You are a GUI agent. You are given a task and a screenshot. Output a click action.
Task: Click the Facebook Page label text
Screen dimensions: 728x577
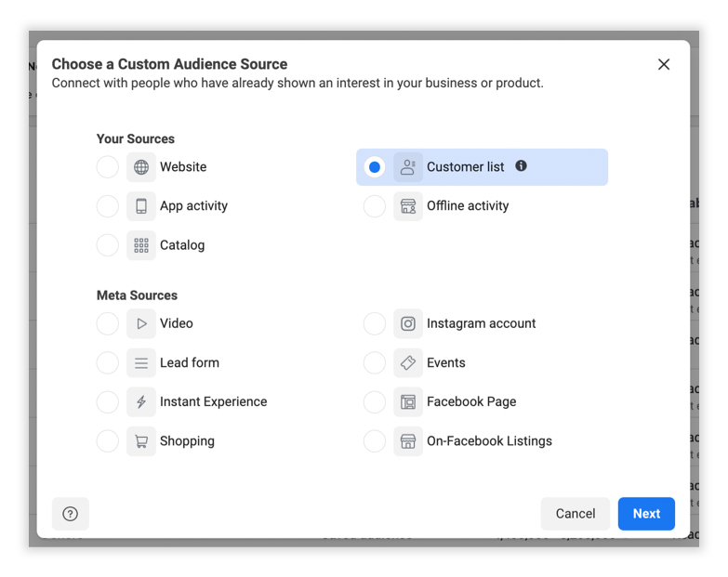click(471, 401)
